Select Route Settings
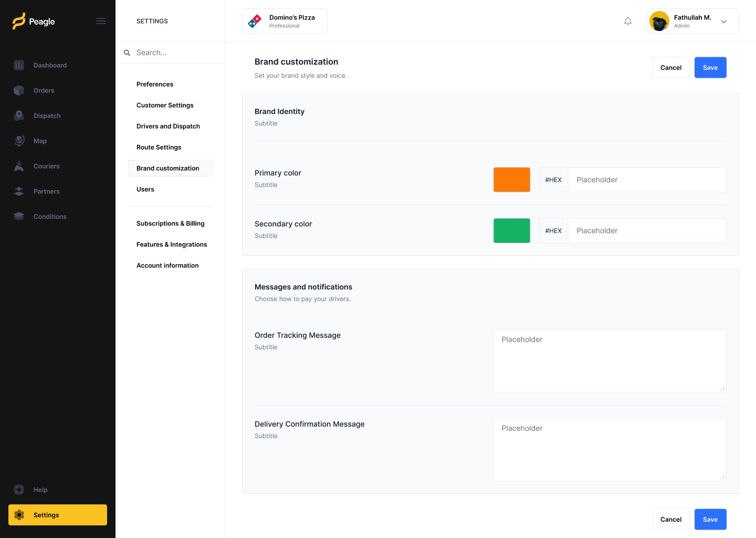The image size is (756, 538). (159, 147)
